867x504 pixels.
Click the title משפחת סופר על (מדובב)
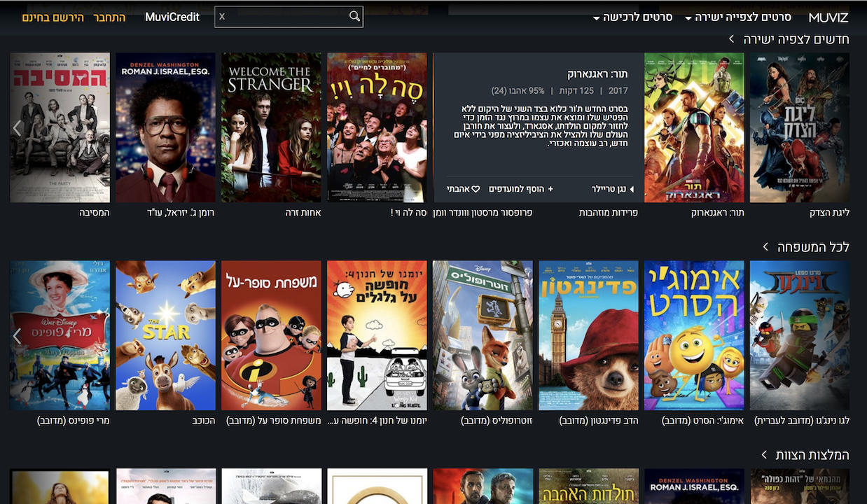pyautogui.click(x=274, y=421)
